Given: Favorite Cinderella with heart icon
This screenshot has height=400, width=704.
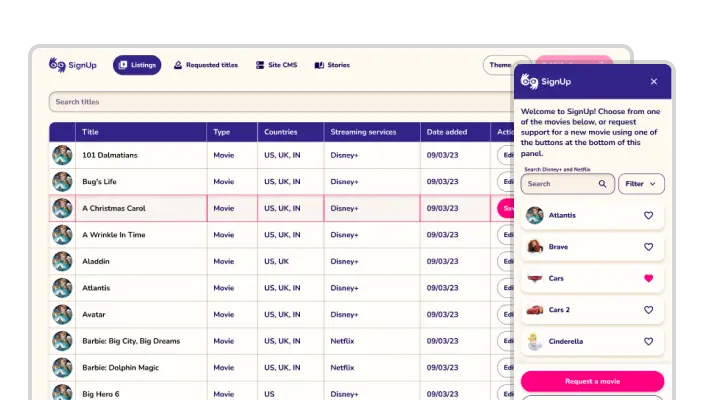Looking at the screenshot, I should tap(648, 341).
